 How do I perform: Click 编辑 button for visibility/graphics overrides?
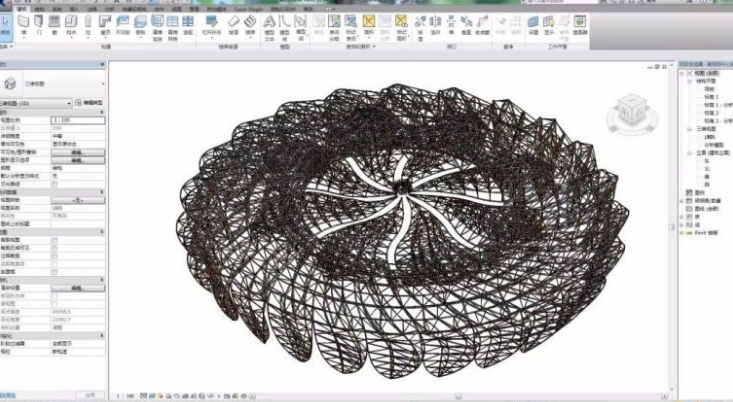(x=78, y=152)
